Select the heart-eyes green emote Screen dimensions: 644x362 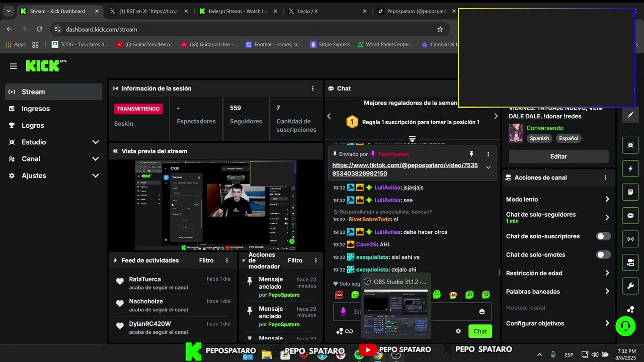[486, 295]
